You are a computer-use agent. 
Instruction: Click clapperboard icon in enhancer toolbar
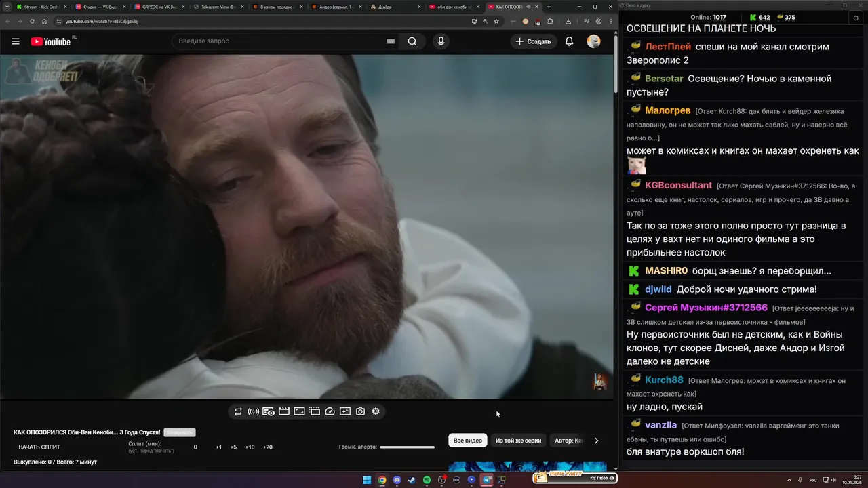click(x=284, y=411)
